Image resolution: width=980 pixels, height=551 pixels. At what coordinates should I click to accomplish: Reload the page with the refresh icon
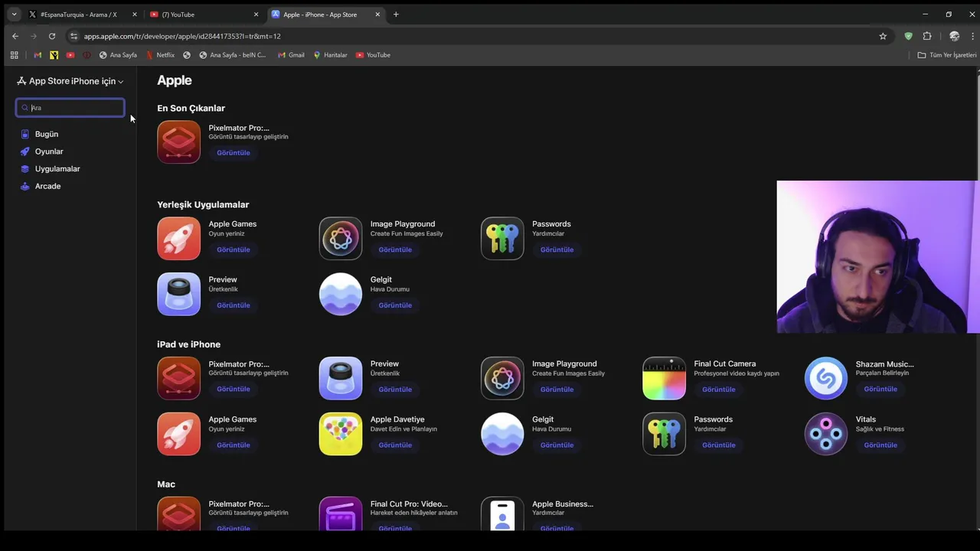52,36
